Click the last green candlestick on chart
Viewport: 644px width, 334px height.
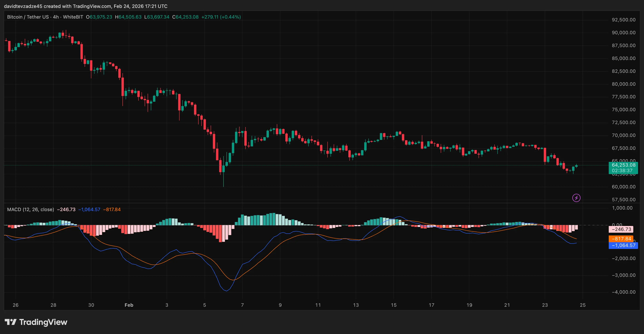coord(576,166)
